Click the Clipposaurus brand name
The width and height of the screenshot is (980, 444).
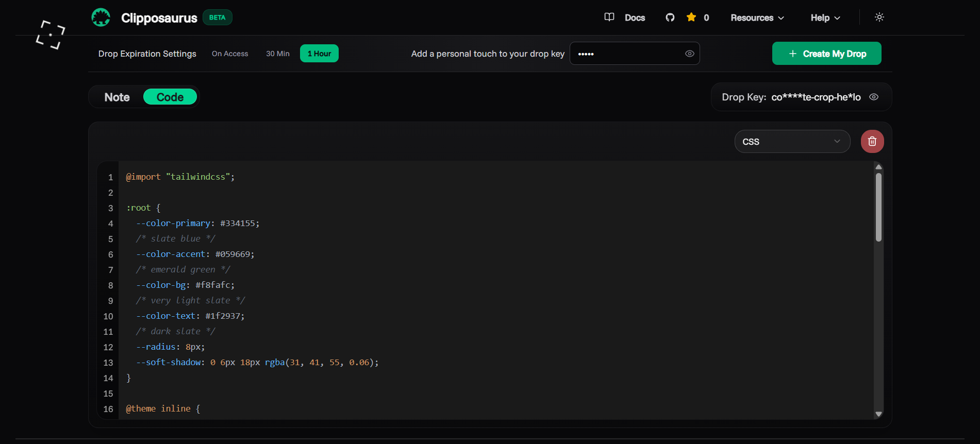pos(159,18)
